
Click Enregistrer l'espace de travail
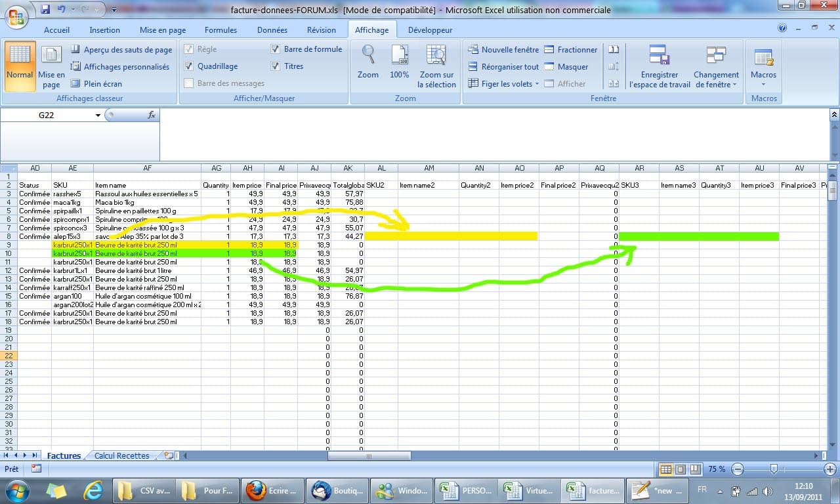click(x=659, y=67)
